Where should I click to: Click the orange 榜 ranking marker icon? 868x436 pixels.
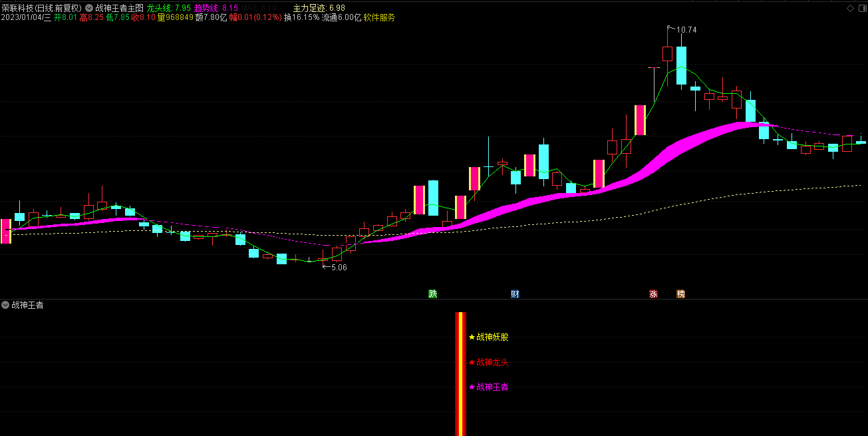pyautogui.click(x=680, y=294)
